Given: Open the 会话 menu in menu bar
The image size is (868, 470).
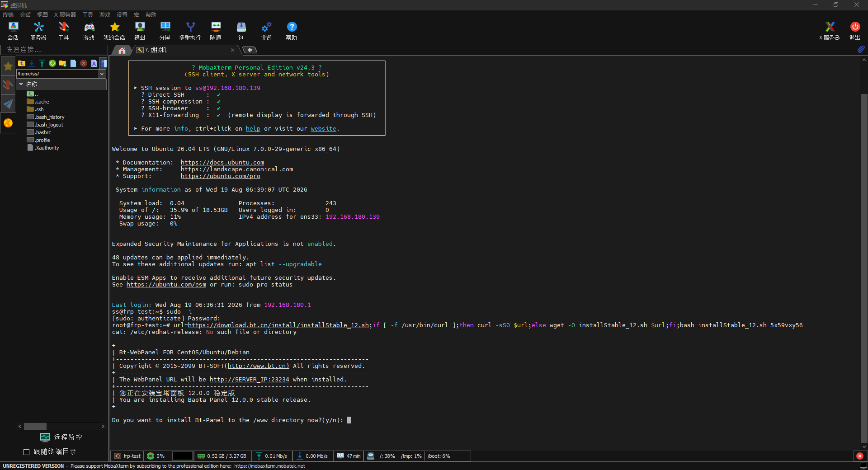Looking at the screenshot, I should tap(25, 15).
